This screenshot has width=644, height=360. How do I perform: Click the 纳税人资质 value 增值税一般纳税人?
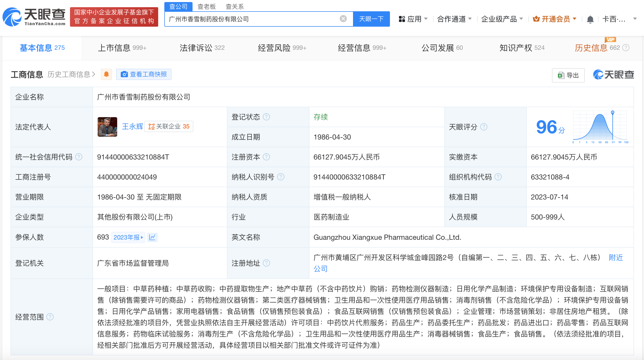tap(342, 197)
